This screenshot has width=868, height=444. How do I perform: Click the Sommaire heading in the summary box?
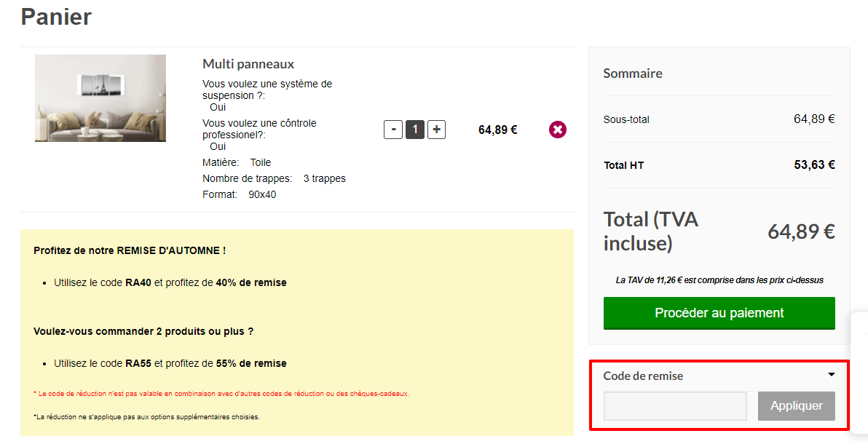[633, 74]
